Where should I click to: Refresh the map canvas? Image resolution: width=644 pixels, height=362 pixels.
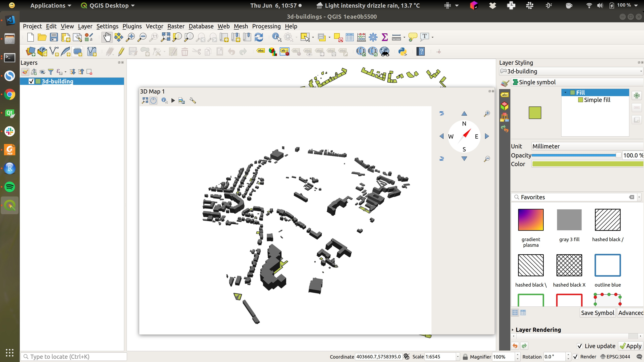[x=259, y=37]
